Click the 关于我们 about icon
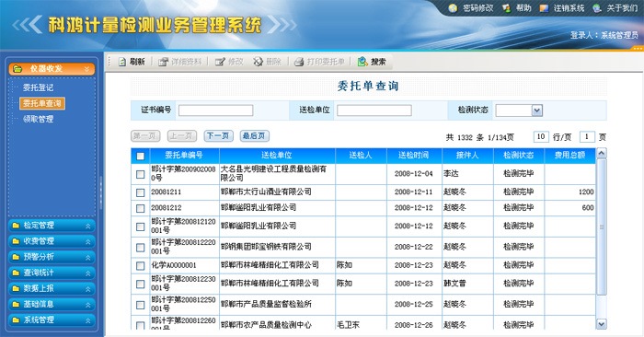Viewport: 644px width, 337px height. [597, 7]
